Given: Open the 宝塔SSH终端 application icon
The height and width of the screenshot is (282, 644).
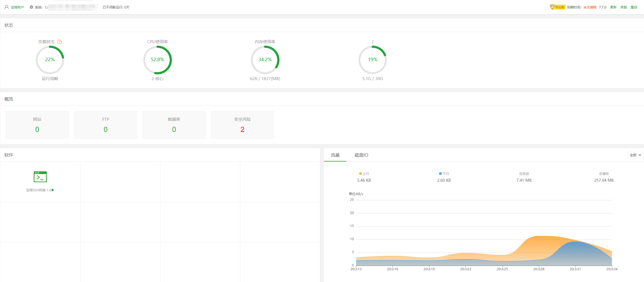Looking at the screenshot, I should pyautogui.click(x=40, y=177).
